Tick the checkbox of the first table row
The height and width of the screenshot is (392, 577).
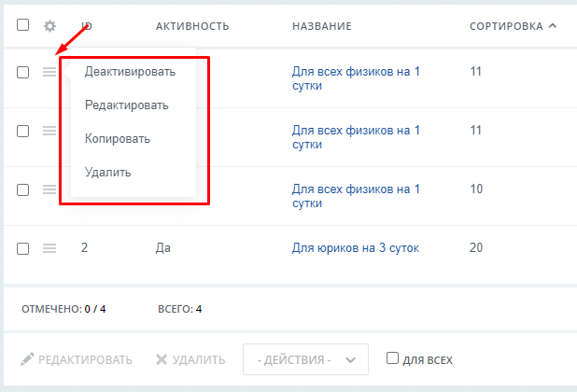(x=22, y=72)
